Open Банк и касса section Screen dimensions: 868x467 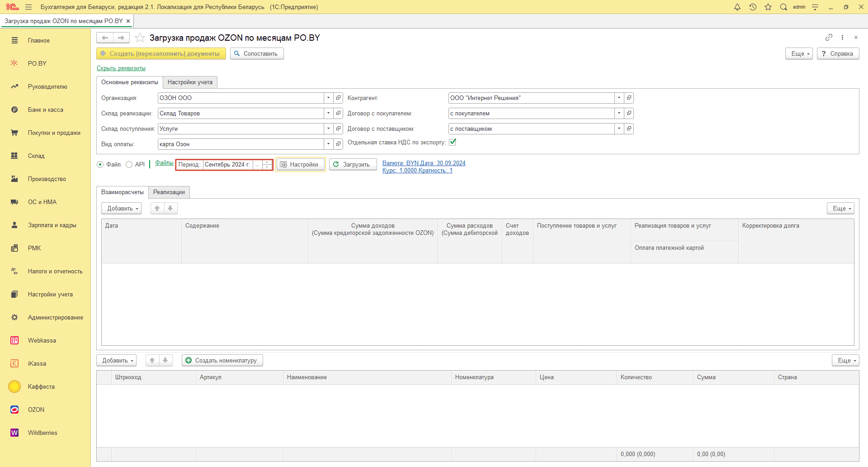(x=45, y=110)
